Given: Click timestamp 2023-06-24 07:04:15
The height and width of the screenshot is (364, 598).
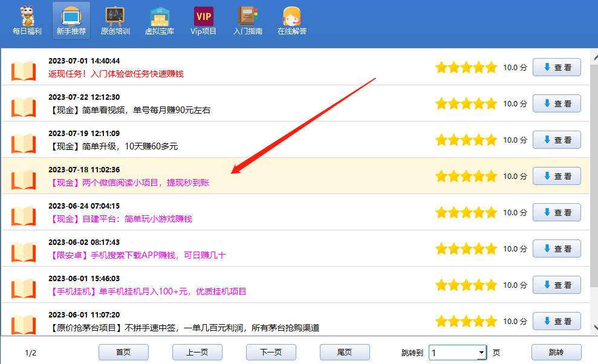Looking at the screenshot, I should pos(84,206).
